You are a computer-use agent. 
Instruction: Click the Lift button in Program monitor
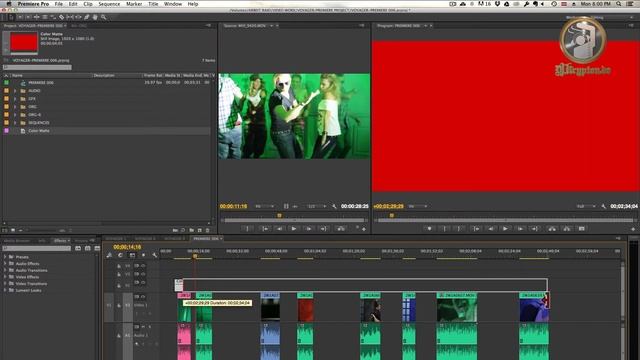[552, 229]
